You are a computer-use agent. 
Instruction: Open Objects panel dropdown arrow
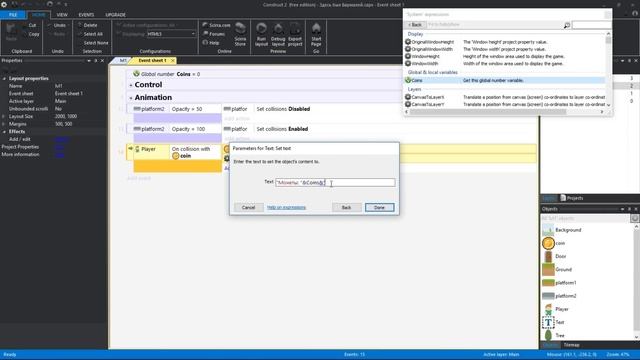622,209
